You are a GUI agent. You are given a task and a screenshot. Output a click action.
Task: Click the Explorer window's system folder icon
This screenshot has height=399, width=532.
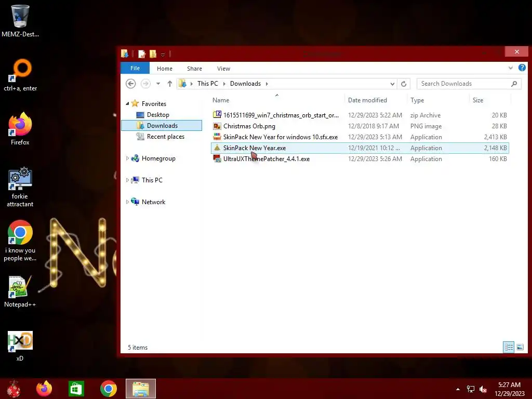pos(125,54)
